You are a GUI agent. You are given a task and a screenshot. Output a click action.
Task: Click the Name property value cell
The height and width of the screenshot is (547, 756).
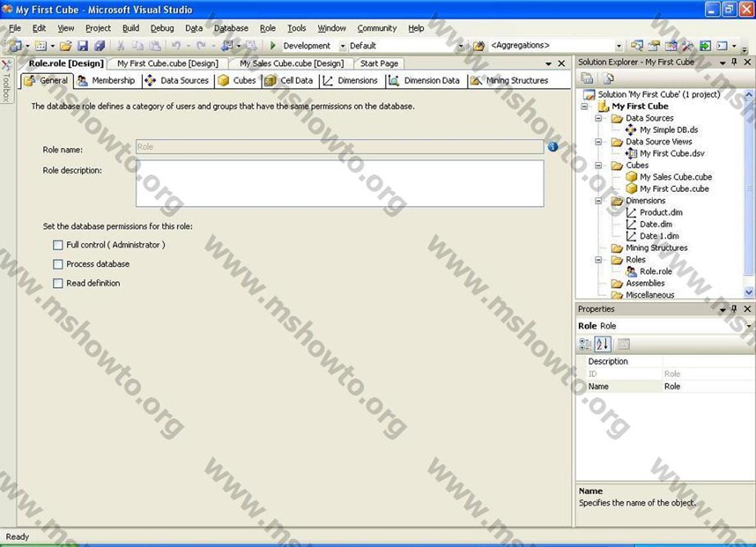click(x=708, y=387)
